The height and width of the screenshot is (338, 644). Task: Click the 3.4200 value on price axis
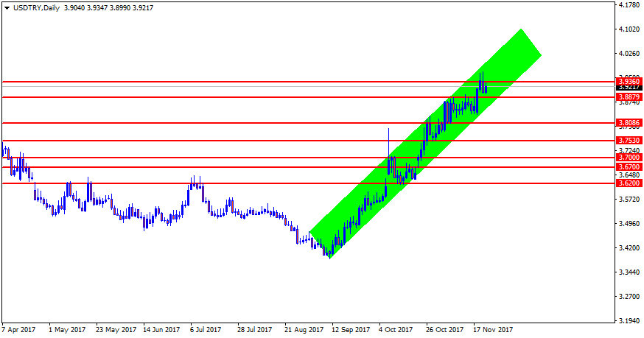(x=629, y=248)
